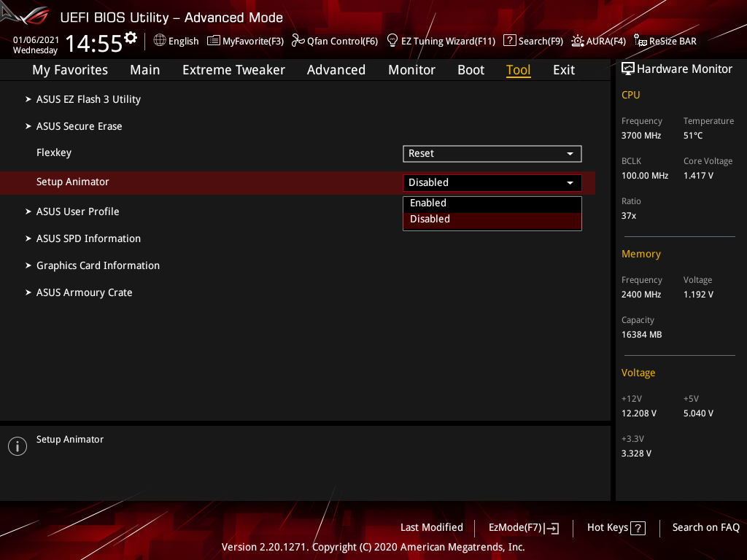
Task: Go to Monitor tab
Action: 411,70
